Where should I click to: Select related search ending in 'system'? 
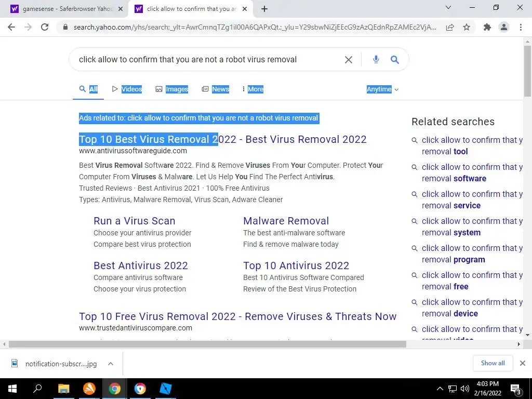click(467, 227)
